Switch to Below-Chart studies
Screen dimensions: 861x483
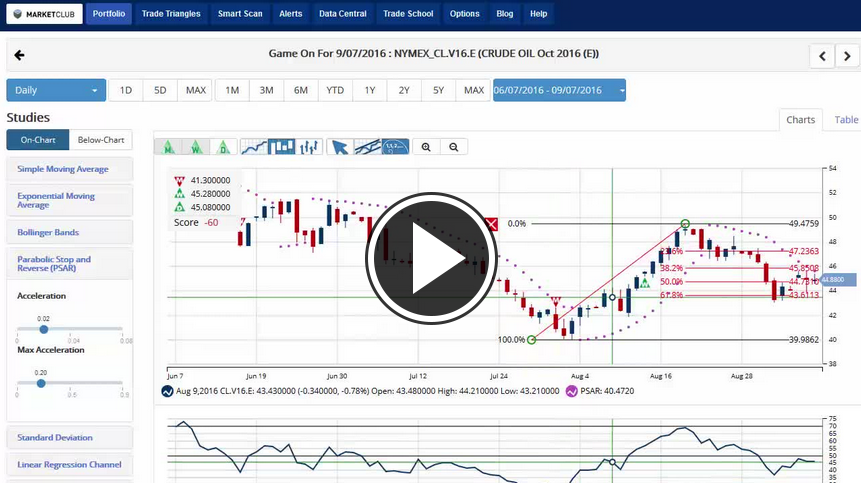[x=101, y=140]
